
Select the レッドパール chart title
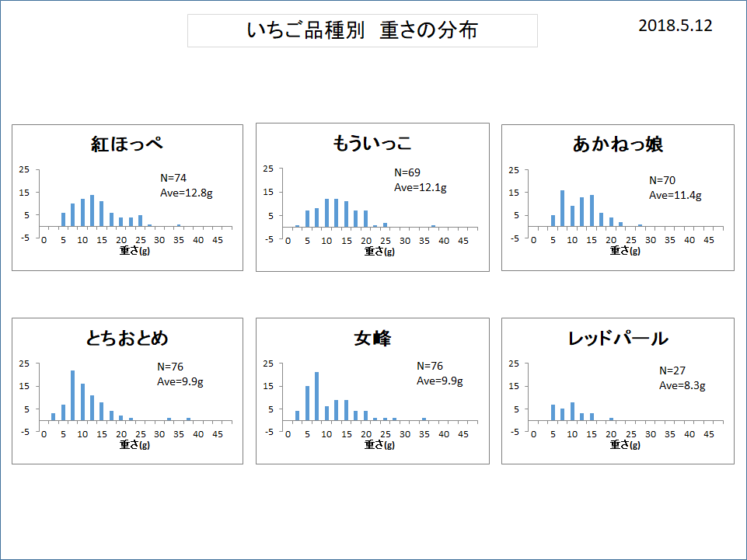click(x=617, y=338)
